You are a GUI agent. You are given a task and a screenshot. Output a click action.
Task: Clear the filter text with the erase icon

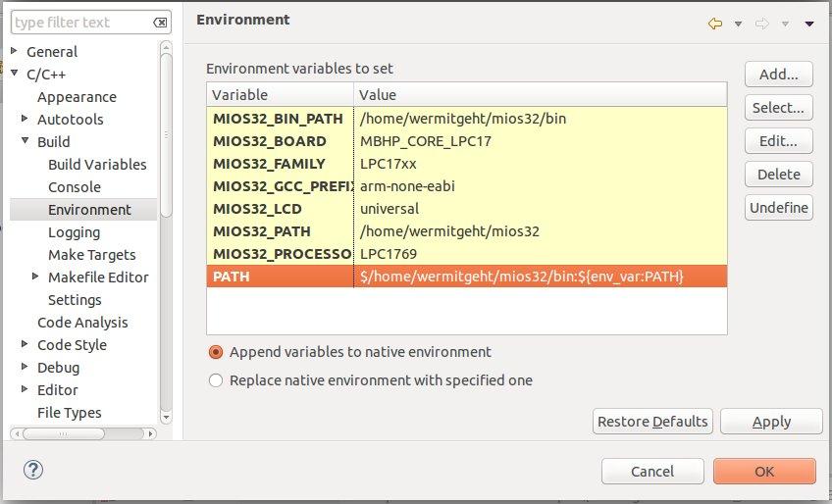[x=160, y=23]
